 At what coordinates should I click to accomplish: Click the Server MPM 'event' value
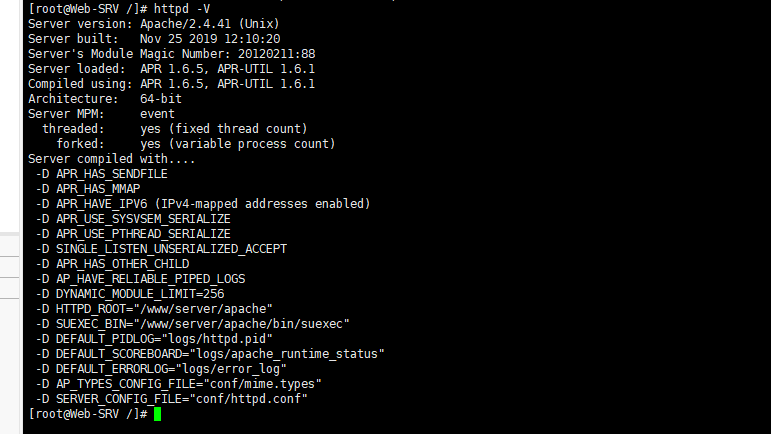pyautogui.click(x=157, y=114)
